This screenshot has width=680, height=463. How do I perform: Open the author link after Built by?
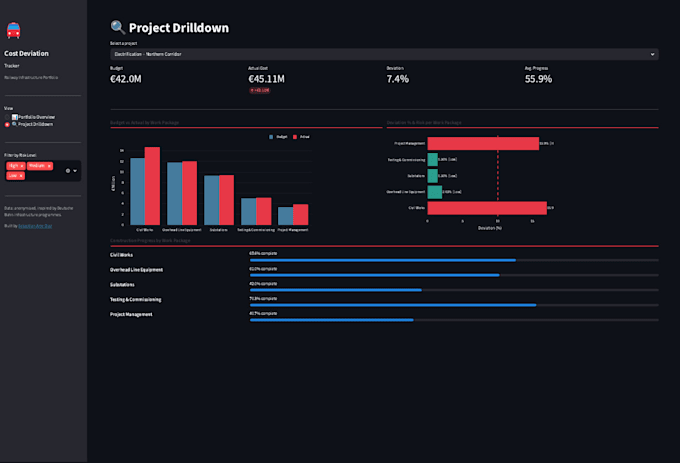35,226
